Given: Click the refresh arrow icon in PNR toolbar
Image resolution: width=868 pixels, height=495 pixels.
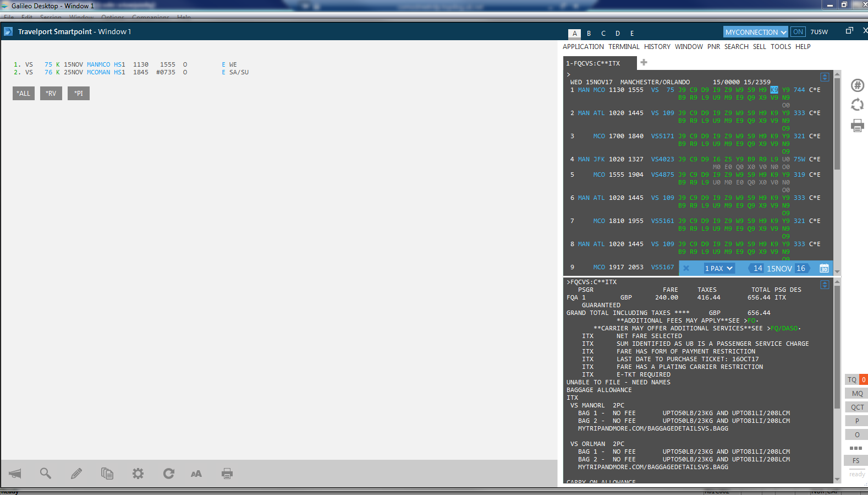Looking at the screenshot, I should tap(169, 474).
